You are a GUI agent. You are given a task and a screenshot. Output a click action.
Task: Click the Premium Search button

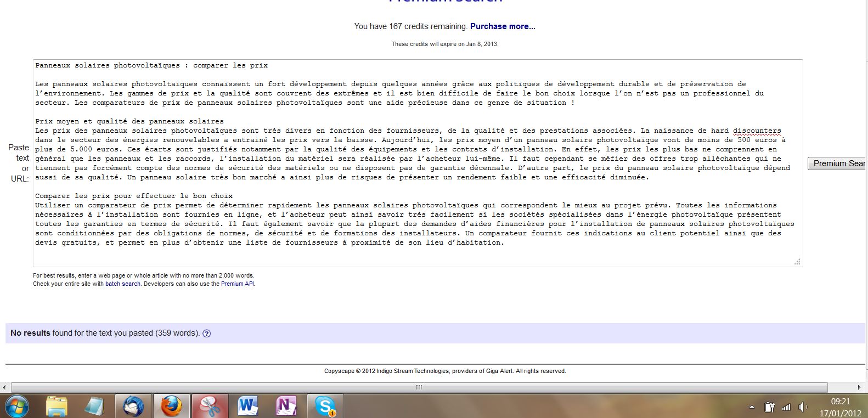pyautogui.click(x=837, y=163)
